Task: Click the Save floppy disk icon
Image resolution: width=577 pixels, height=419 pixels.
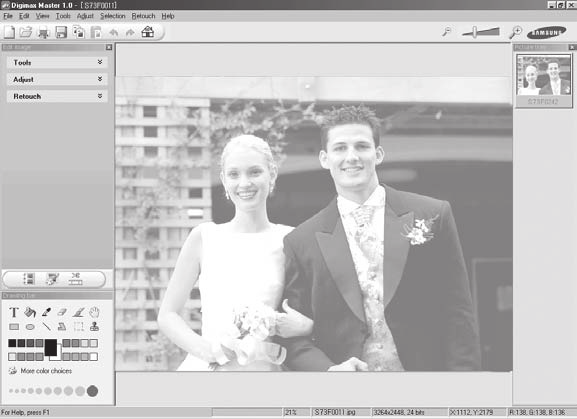Action: click(x=61, y=32)
